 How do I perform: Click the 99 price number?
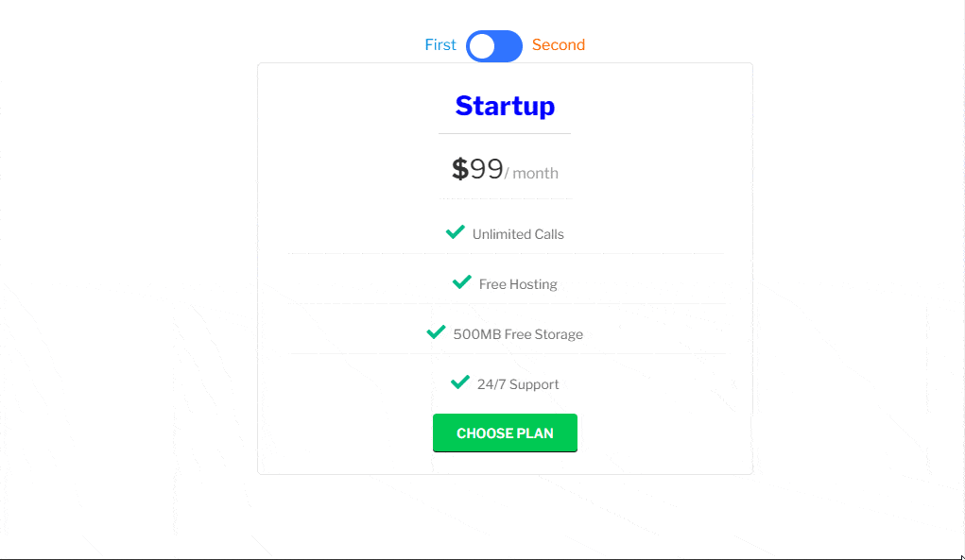(x=486, y=169)
